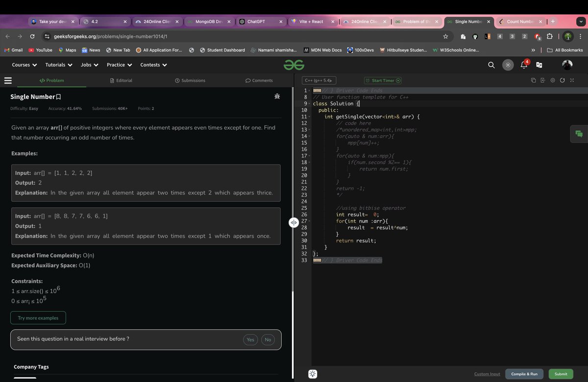Expand the Practice dropdown

pos(120,65)
